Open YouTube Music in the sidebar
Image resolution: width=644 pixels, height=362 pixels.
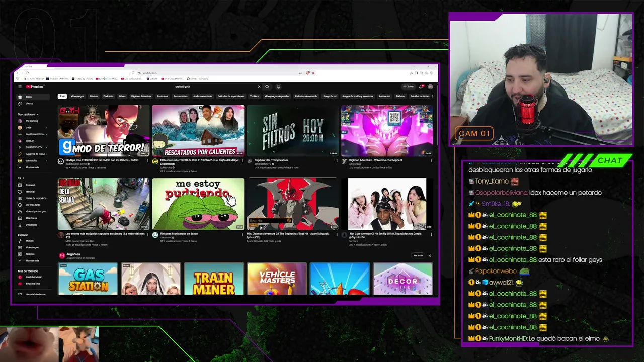tap(33, 277)
